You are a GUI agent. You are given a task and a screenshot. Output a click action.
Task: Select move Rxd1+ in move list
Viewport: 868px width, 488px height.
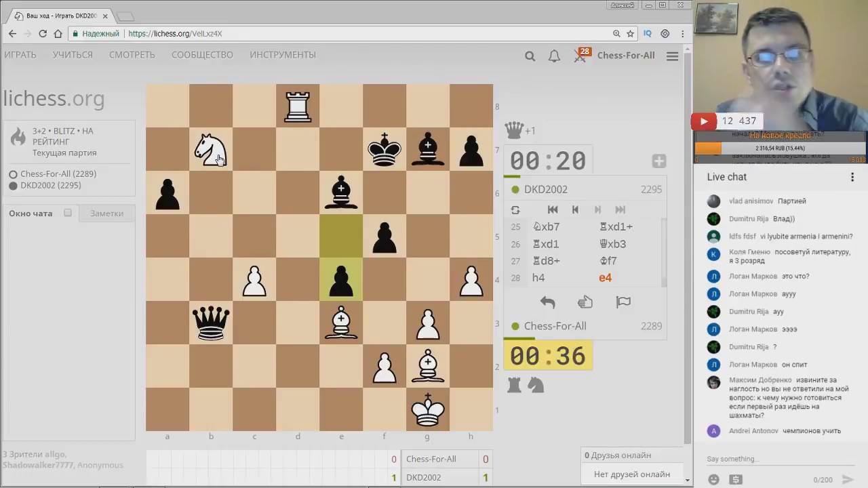coord(616,227)
